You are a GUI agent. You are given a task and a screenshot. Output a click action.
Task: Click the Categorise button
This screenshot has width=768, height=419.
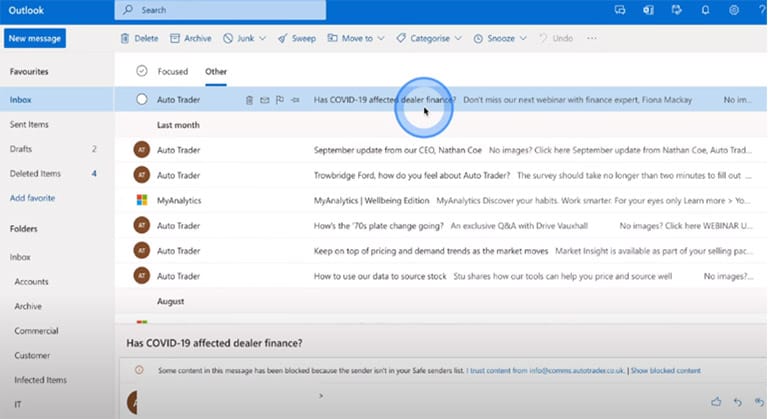point(423,38)
